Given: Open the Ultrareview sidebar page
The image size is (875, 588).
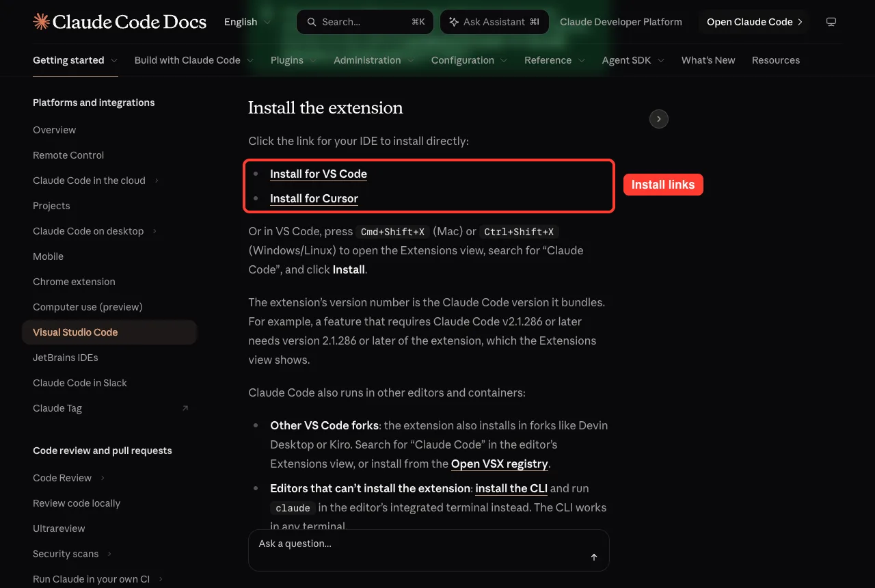Looking at the screenshot, I should click(x=59, y=529).
